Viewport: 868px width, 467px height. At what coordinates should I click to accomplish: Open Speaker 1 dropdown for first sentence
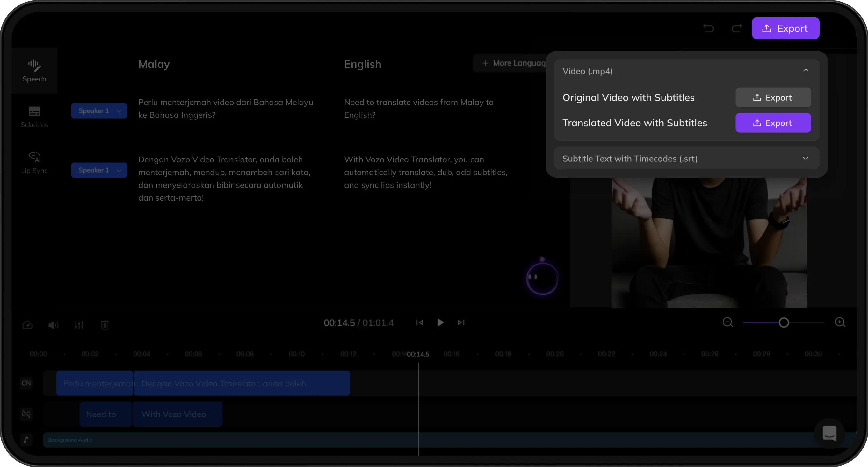99,111
